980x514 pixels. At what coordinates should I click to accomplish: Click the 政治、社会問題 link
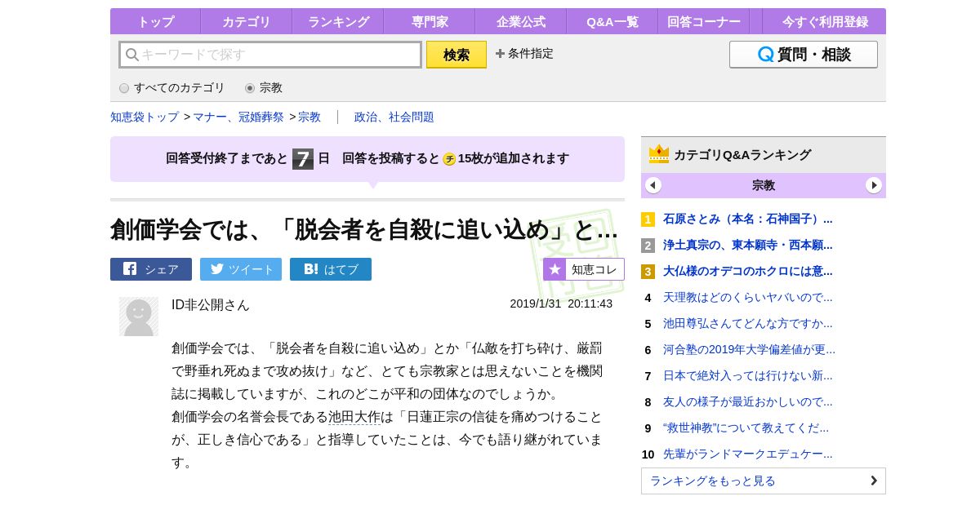coord(394,117)
